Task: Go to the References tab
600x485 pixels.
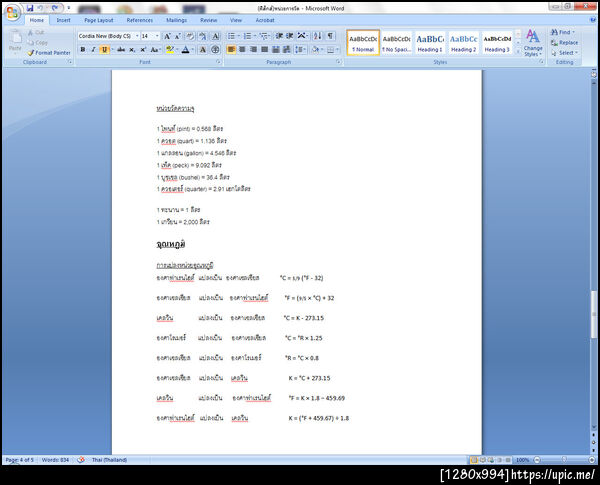Action: [139, 20]
